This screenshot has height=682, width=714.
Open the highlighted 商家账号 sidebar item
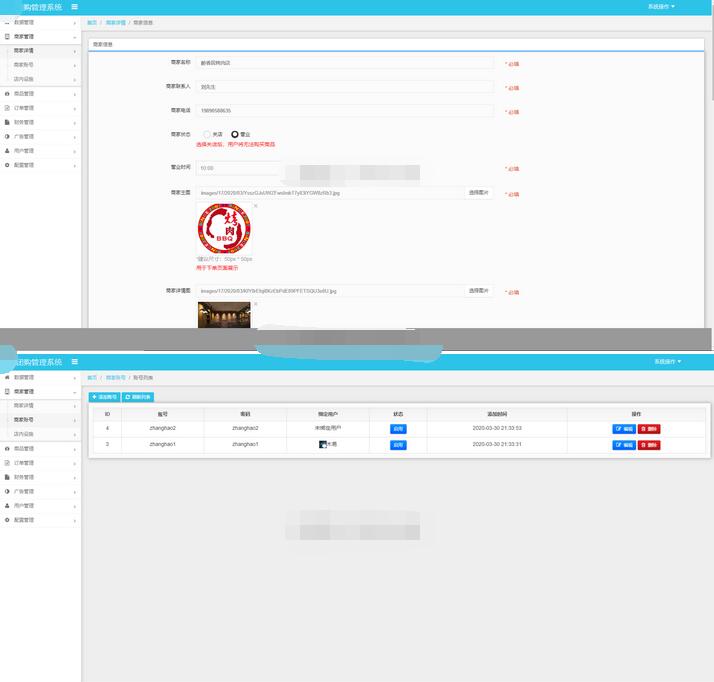coord(40,420)
